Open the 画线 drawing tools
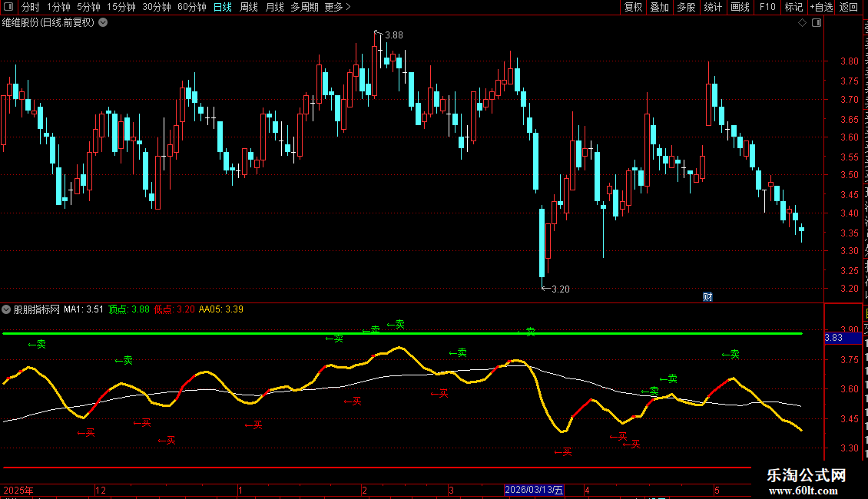The height and width of the screenshot is (499, 868). (740, 7)
